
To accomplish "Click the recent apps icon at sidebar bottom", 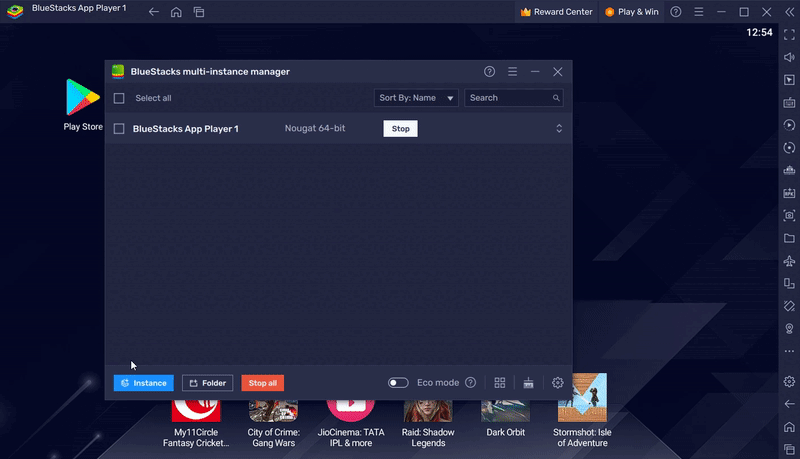I will pyautogui.click(x=789, y=449).
